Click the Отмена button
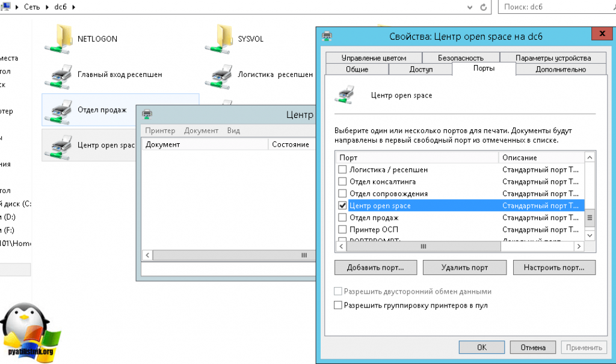The width and height of the screenshot is (616, 364). pyautogui.click(x=533, y=348)
